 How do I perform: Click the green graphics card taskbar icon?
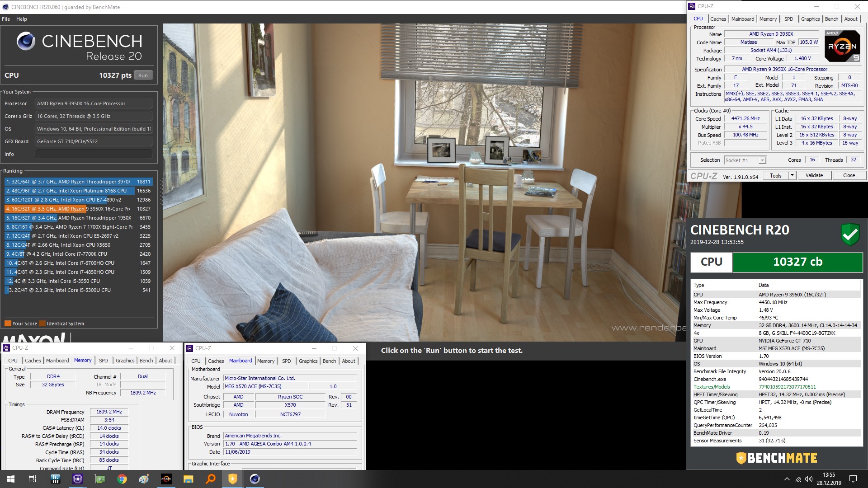point(99,479)
